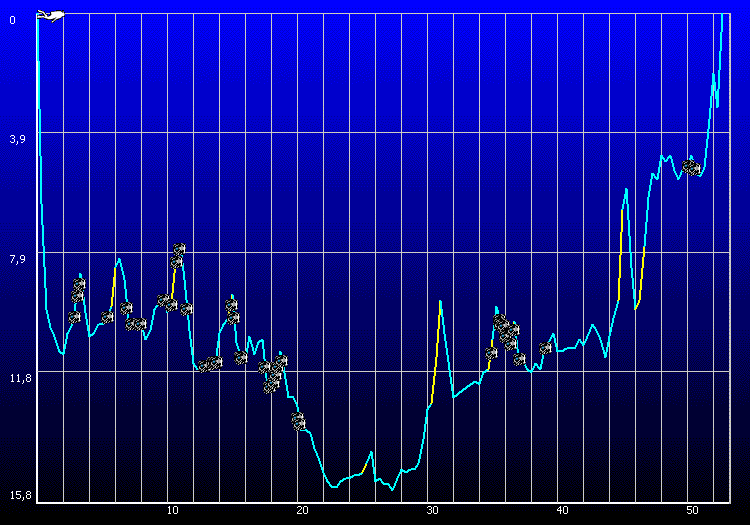Screen dimensions: 750x525
Task: Open the deepest camera marker at minute 20
Action: 298,422
